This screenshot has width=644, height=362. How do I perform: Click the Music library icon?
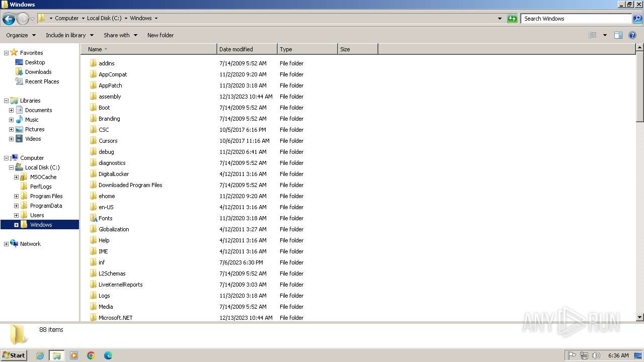(x=19, y=120)
